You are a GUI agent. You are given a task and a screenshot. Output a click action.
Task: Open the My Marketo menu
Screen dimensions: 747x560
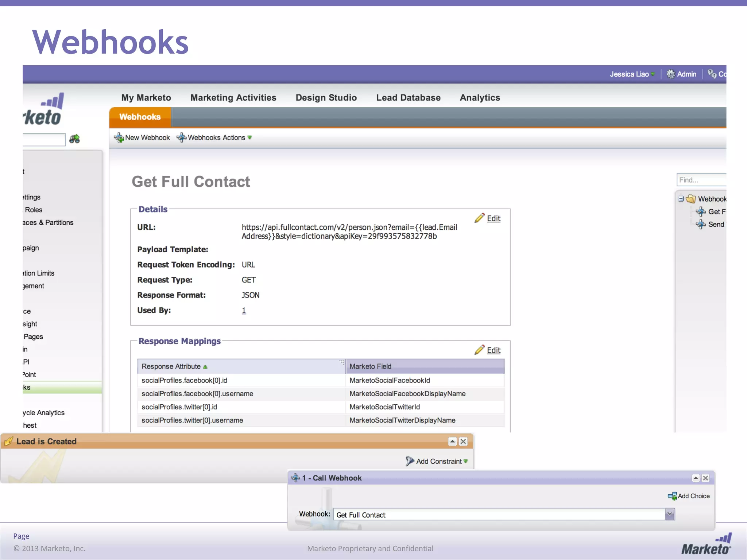146,98
